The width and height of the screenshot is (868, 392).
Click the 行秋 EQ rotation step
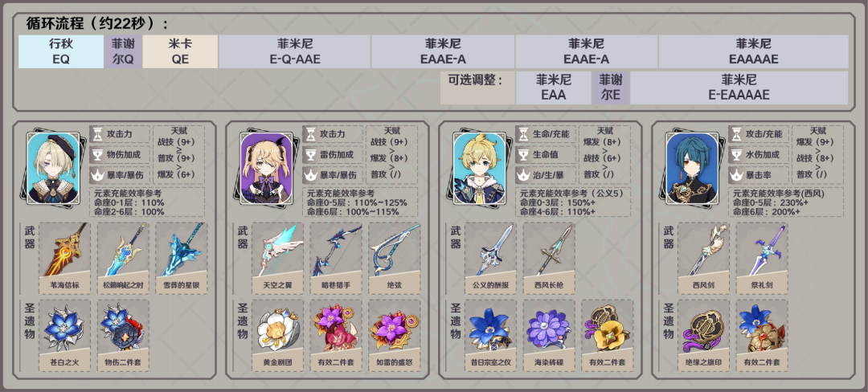pyautogui.click(x=61, y=51)
